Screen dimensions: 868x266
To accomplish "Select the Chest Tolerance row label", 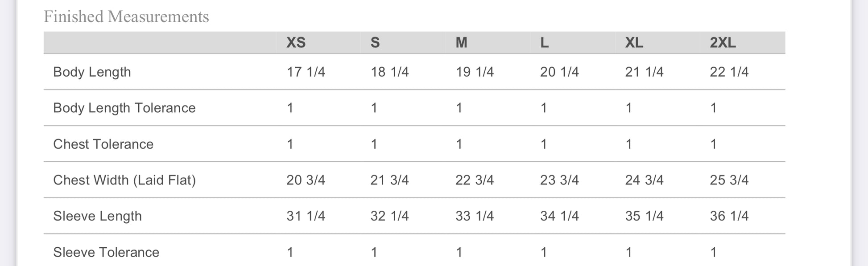I will click(103, 144).
